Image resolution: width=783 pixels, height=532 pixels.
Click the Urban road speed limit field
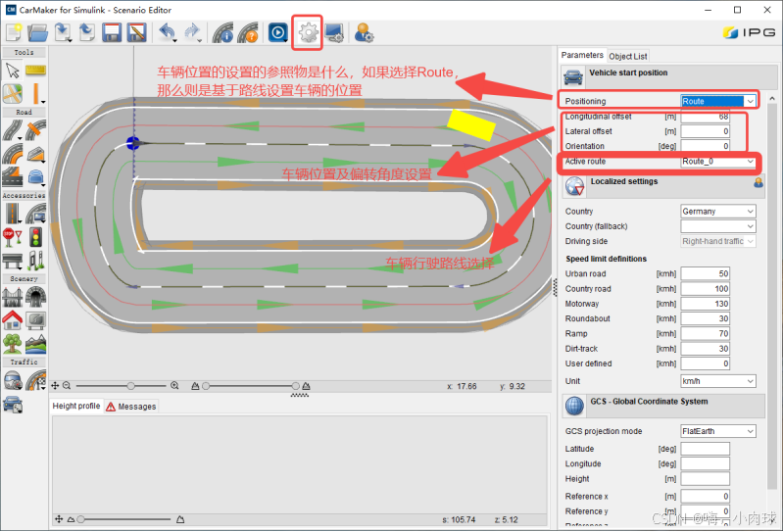(x=706, y=274)
